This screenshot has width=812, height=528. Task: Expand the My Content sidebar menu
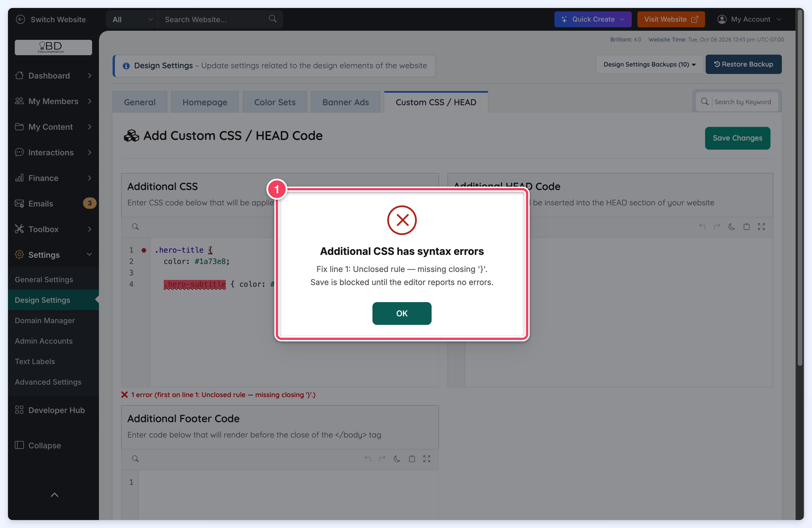53,127
